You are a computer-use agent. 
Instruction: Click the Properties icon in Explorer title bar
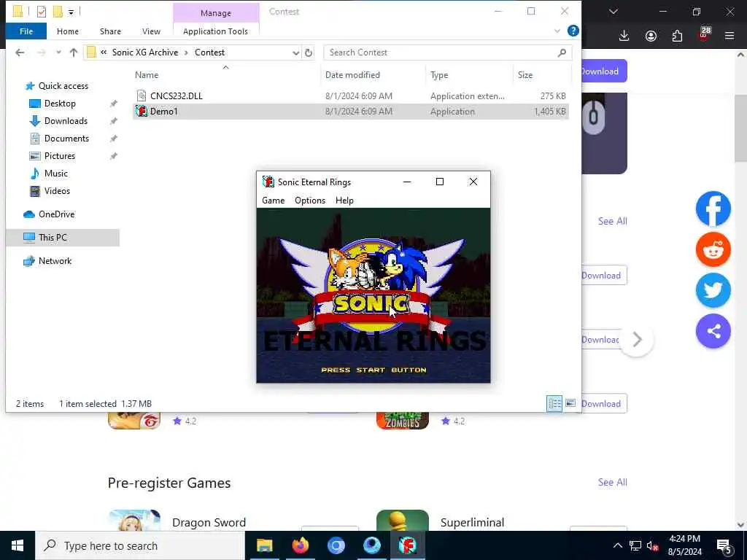(42, 12)
